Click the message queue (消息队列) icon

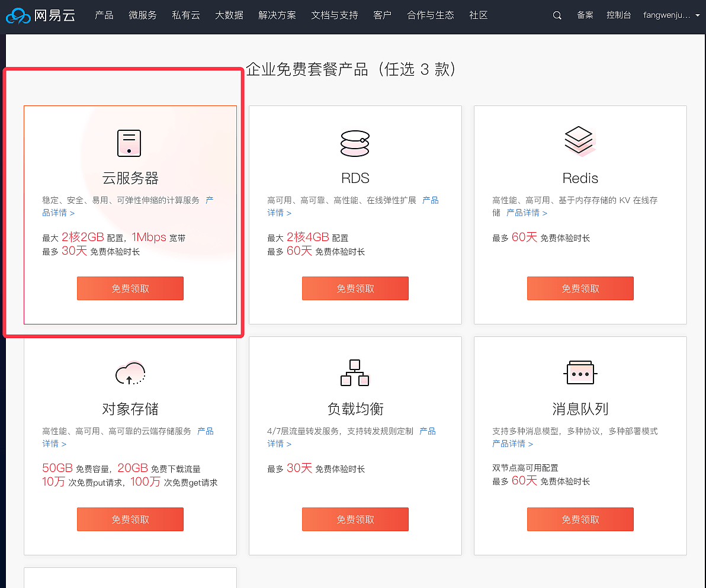pos(580,373)
